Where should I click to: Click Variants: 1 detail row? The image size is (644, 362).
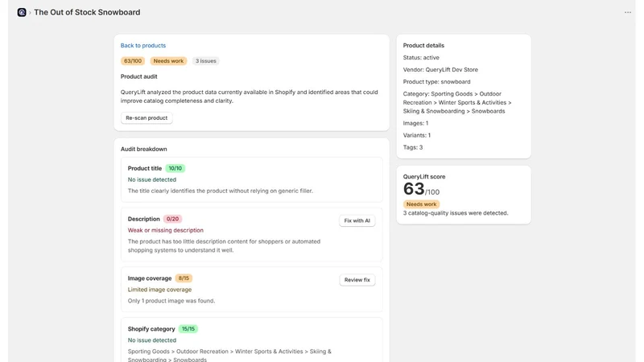pos(417,135)
